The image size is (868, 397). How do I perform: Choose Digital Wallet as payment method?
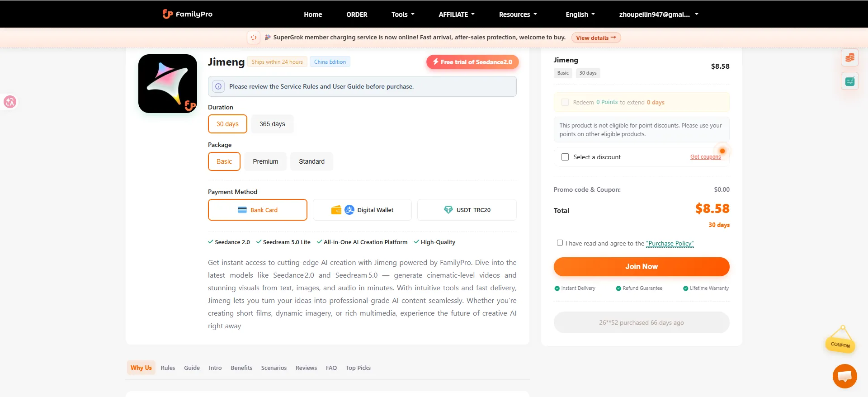pyautogui.click(x=362, y=210)
